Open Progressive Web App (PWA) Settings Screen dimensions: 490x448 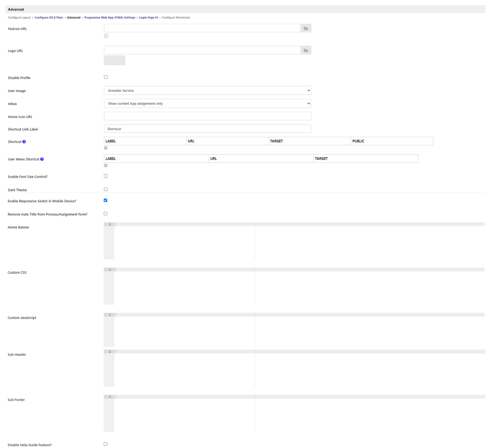(110, 18)
